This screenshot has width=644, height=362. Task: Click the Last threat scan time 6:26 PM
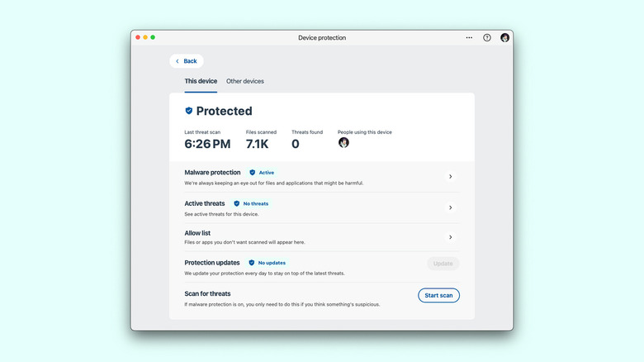207,144
